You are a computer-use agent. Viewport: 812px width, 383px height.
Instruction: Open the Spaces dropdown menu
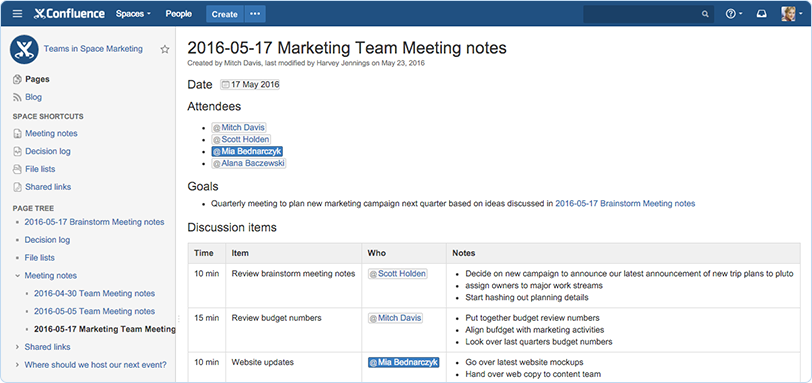pos(133,14)
